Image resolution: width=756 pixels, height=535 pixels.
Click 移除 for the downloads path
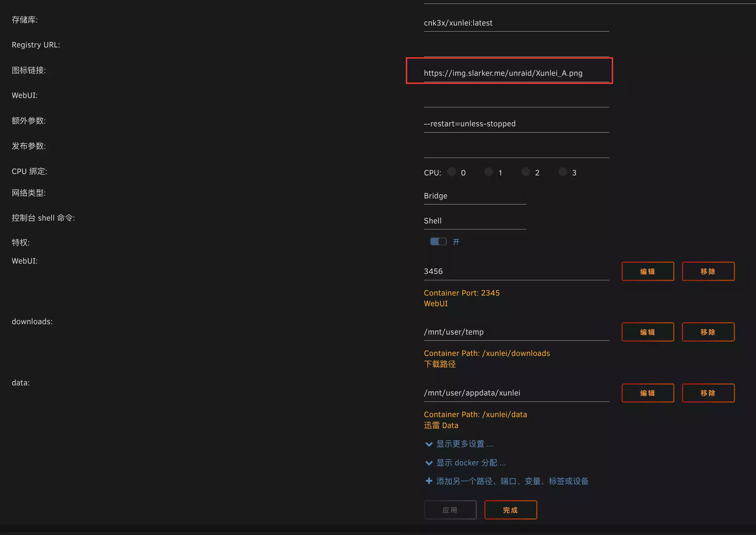coord(708,332)
